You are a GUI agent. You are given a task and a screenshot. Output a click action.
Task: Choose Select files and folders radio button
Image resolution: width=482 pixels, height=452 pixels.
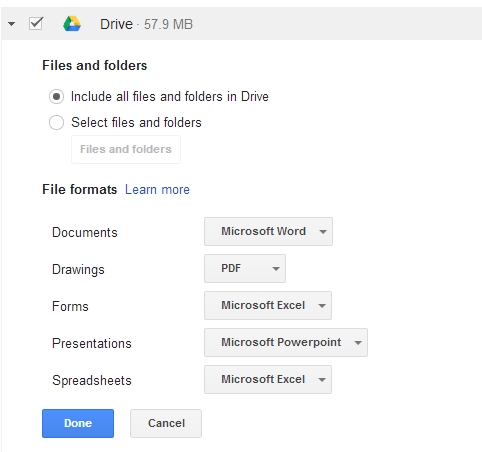click(56, 123)
